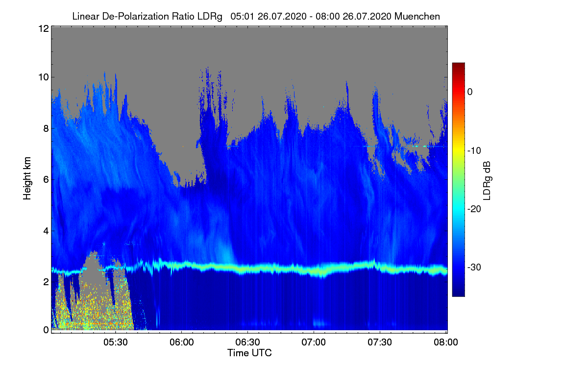
Task: Click the height tick label 10
Action: [x=43, y=77]
